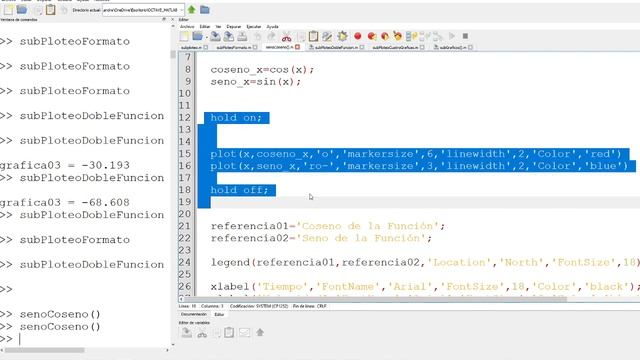Image resolution: width=640 pixels, height=360 pixels.
Task: Create a new script from the main toolbar
Action: tap(8, 9)
